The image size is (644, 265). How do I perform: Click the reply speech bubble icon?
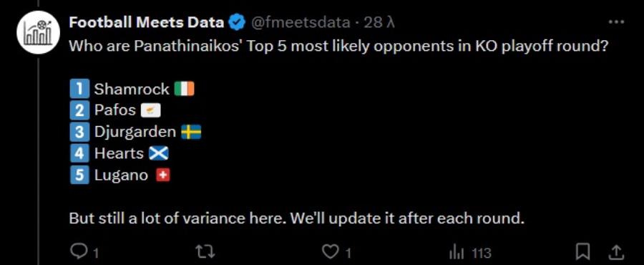(79, 251)
